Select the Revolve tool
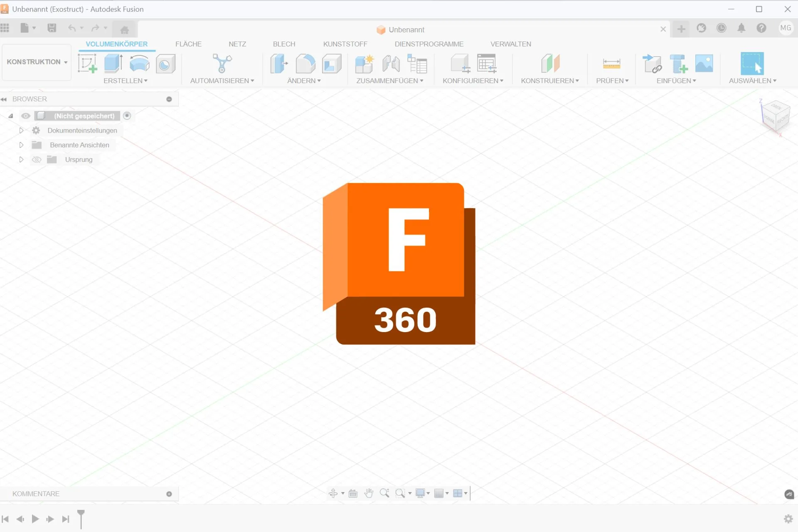The image size is (798, 532). click(139, 64)
